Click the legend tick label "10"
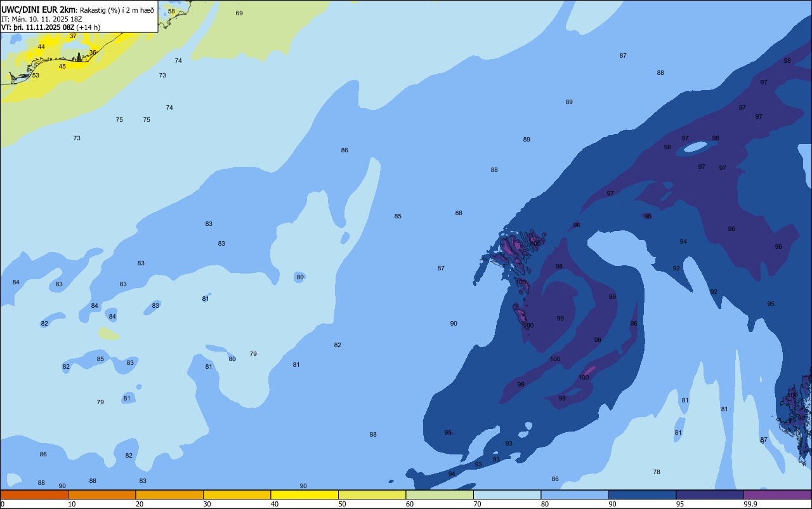The height and width of the screenshot is (509, 812). pos(72,504)
